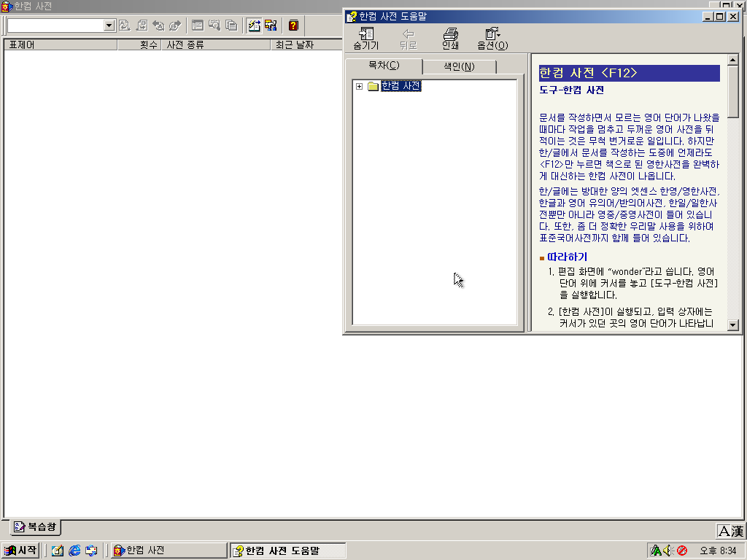Click the back-arrow A toolbar icon
The image size is (747, 560).
pyautogui.click(x=158, y=26)
